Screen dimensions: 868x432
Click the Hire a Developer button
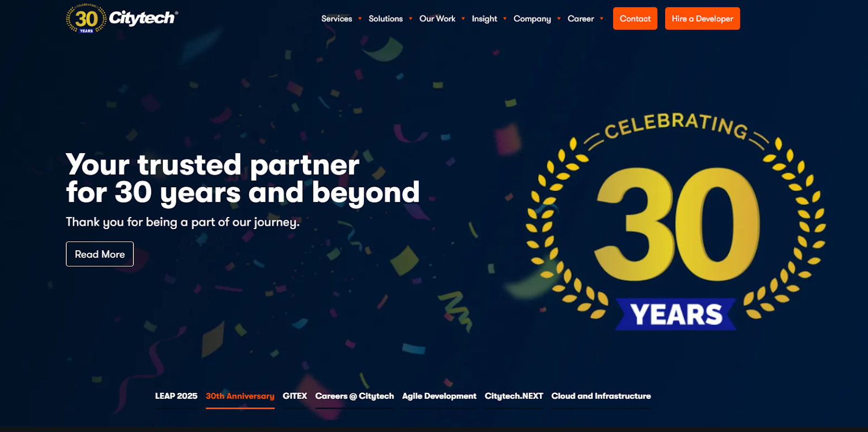[x=703, y=18]
